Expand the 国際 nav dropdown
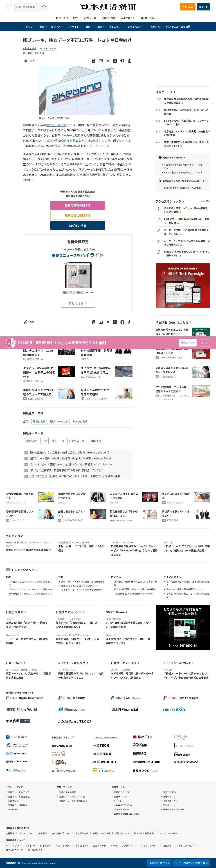The height and width of the screenshot is (868, 216). point(101,27)
